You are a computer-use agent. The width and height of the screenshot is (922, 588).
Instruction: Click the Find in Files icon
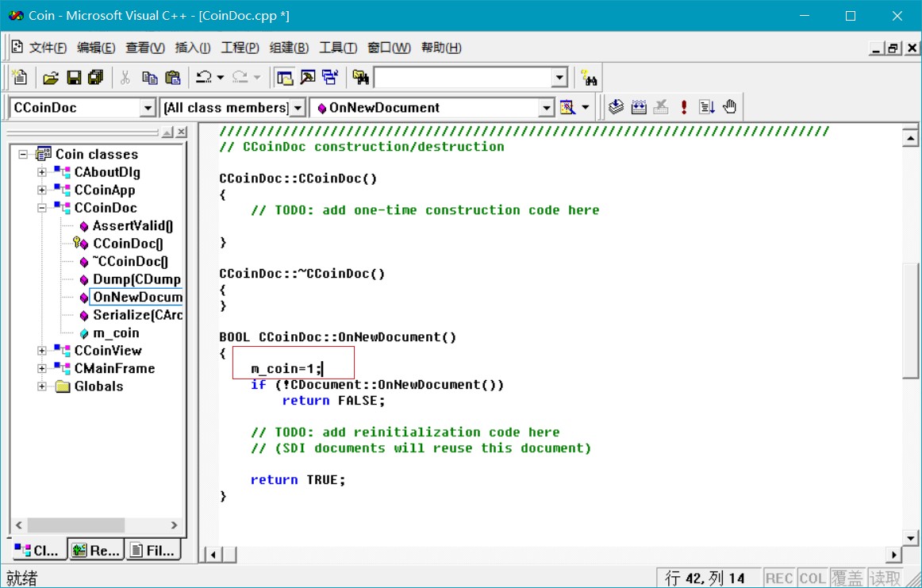point(360,78)
